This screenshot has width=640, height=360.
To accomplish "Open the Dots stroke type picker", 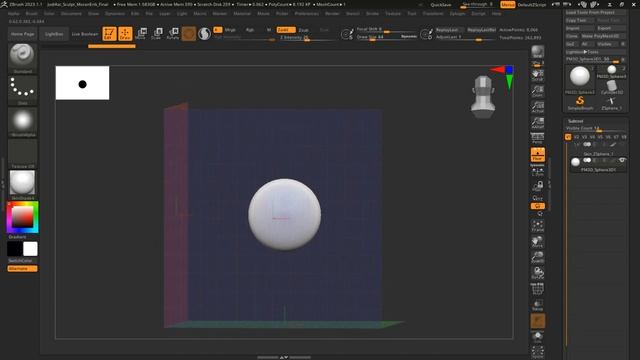I will click(x=22, y=90).
